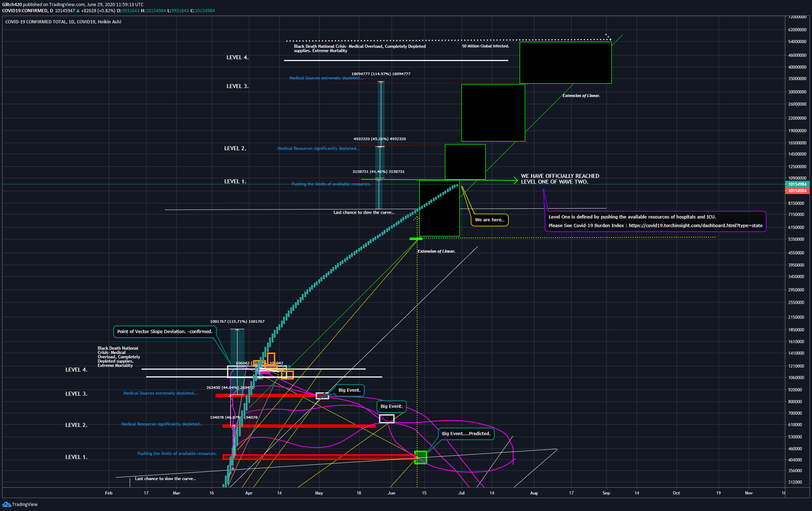Click the 263450 (44.04%) measurement label

point(230,388)
